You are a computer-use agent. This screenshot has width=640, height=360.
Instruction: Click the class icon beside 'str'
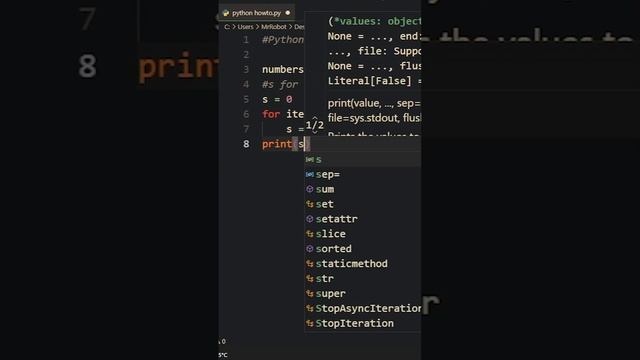310,279
